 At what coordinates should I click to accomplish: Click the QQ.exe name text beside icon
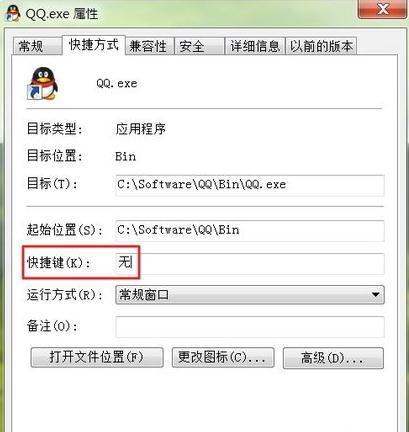click(x=117, y=83)
